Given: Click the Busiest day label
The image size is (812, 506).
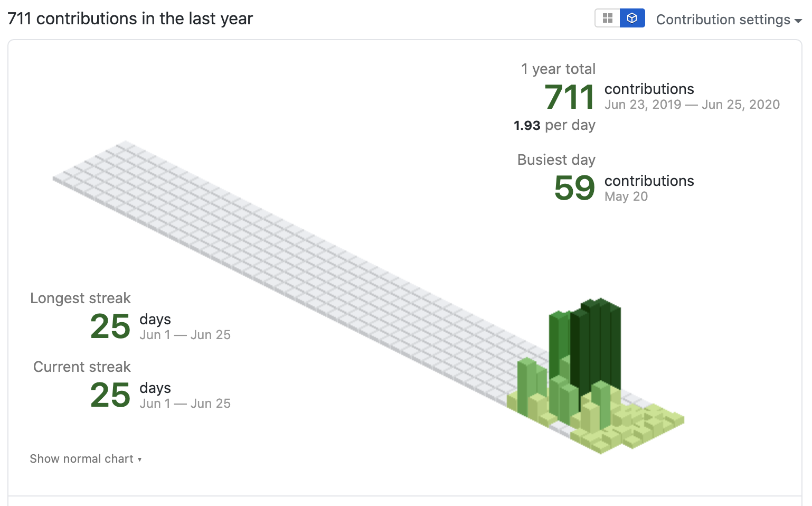Looking at the screenshot, I should pyautogui.click(x=556, y=160).
